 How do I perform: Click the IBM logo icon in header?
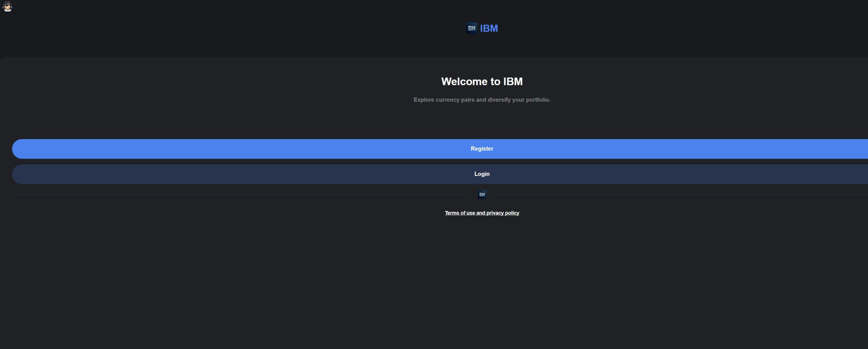(471, 28)
